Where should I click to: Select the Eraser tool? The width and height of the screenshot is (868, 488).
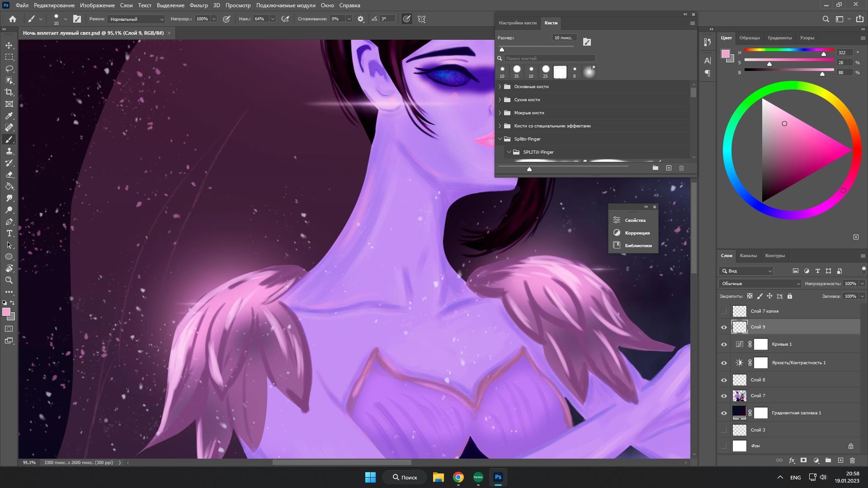[x=9, y=174]
